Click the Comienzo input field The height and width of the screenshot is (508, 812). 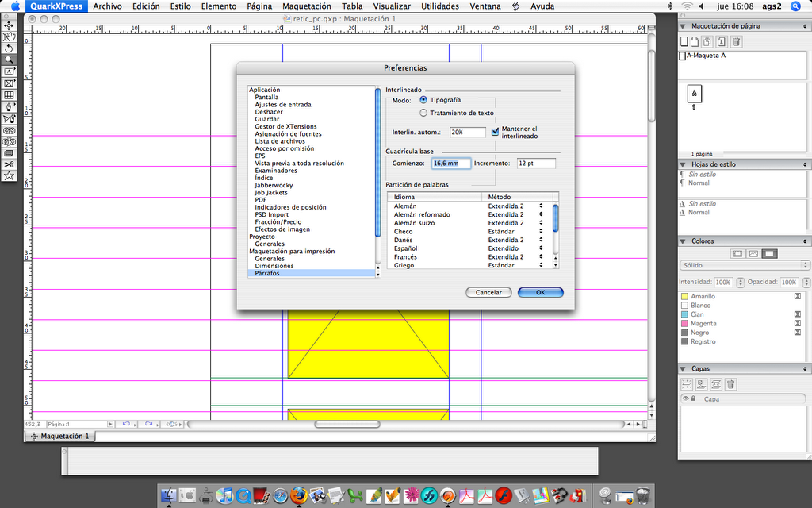tap(451, 164)
